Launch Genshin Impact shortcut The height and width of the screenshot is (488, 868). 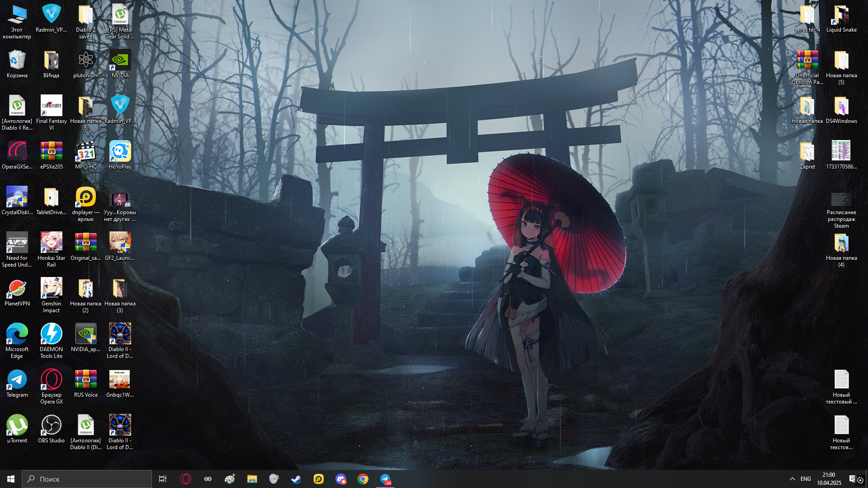pos(52,296)
